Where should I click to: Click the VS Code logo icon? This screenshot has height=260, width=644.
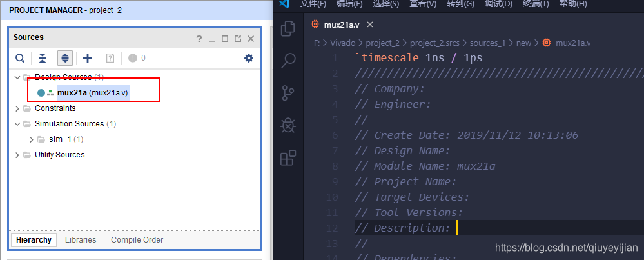tap(284, 4)
